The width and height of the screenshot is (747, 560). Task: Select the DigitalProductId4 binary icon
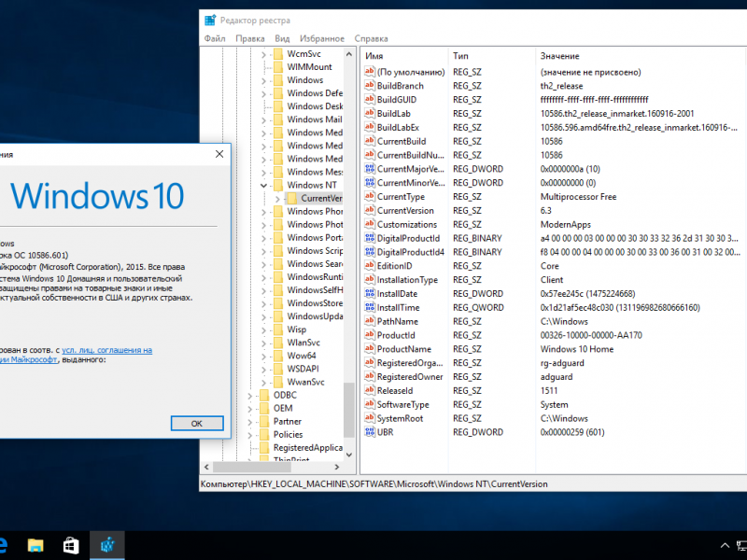[369, 251]
